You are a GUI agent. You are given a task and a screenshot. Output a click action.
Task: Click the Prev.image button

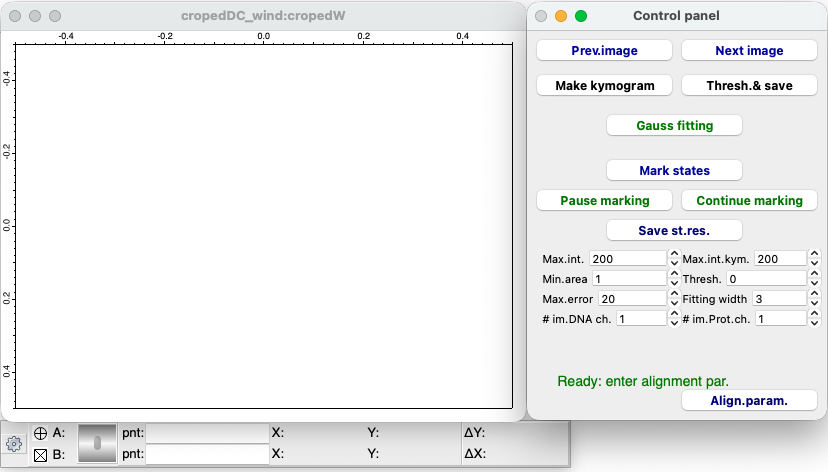pos(604,50)
